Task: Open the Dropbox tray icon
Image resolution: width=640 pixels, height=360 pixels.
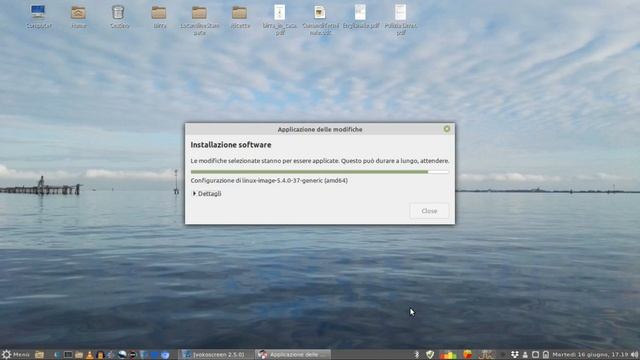Action: (x=514, y=354)
